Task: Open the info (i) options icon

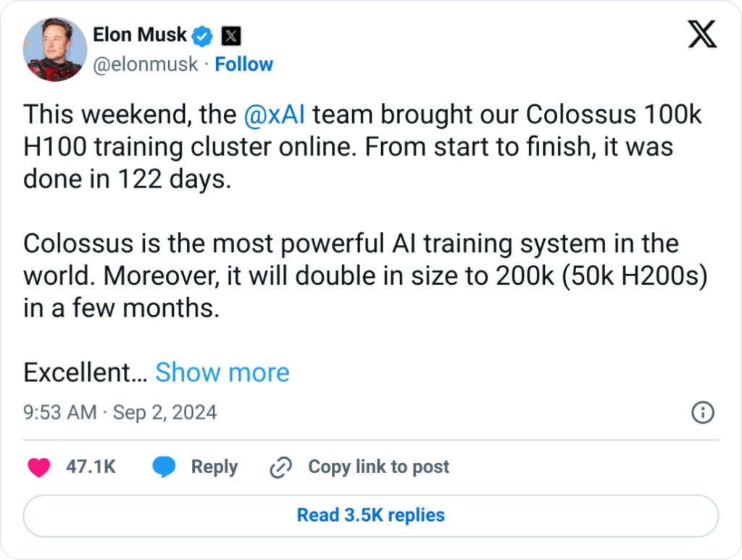Action: (x=702, y=412)
